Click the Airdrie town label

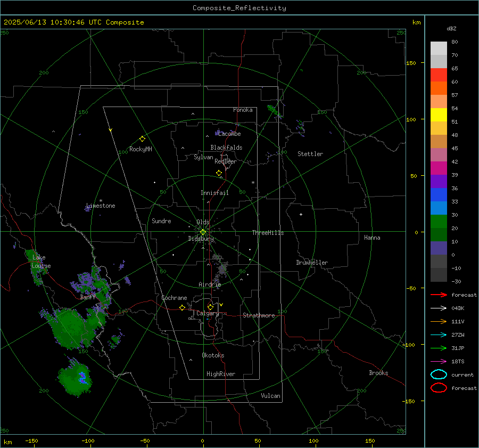(210, 284)
